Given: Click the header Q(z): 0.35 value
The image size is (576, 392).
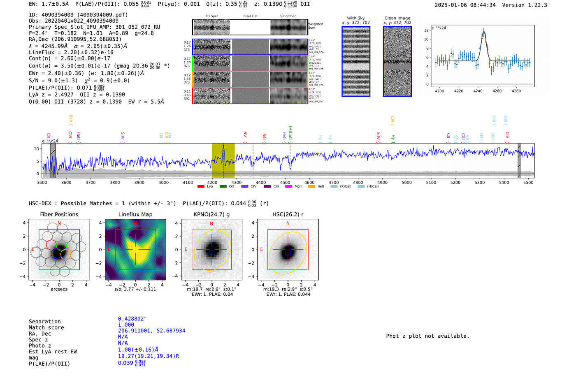Looking at the screenshot, I should [227, 4].
